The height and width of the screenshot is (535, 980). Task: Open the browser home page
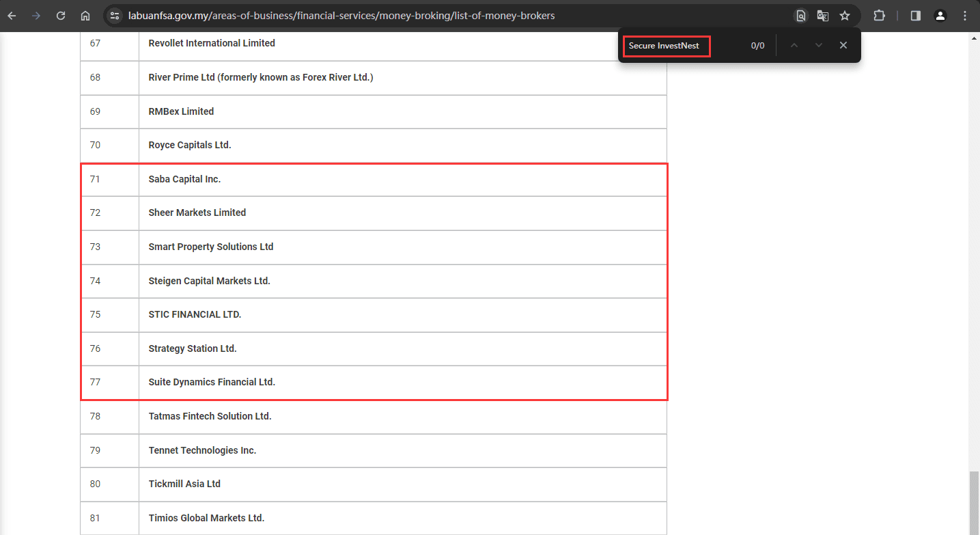pos(85,15)
